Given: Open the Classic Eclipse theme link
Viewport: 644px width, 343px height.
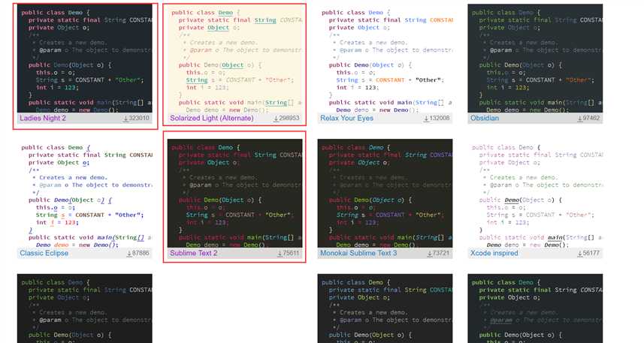Looking at the screenshot, I should [44, 253].
